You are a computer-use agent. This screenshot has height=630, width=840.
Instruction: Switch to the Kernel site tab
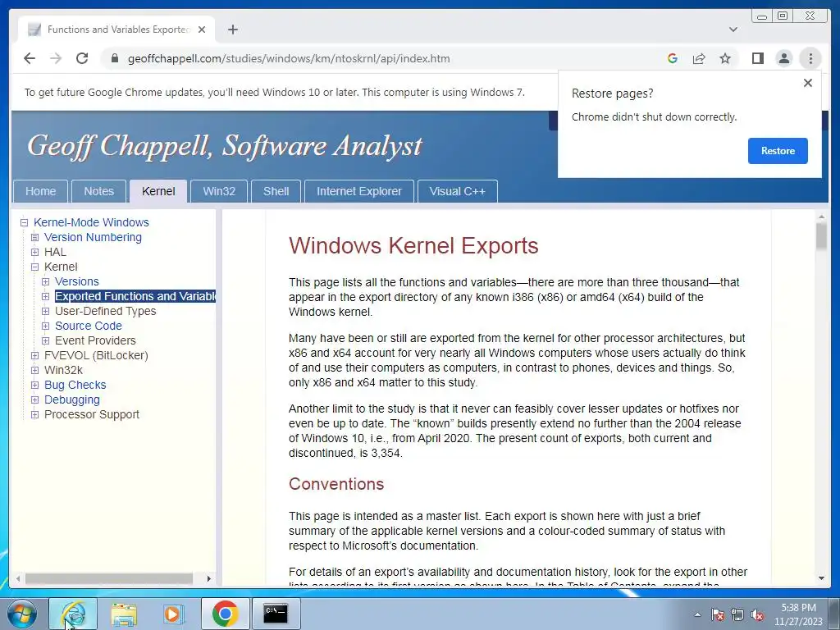(158, 191)
